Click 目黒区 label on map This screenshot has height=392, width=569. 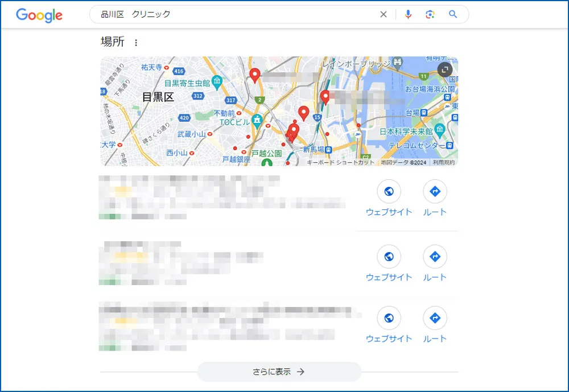point(158,97)
